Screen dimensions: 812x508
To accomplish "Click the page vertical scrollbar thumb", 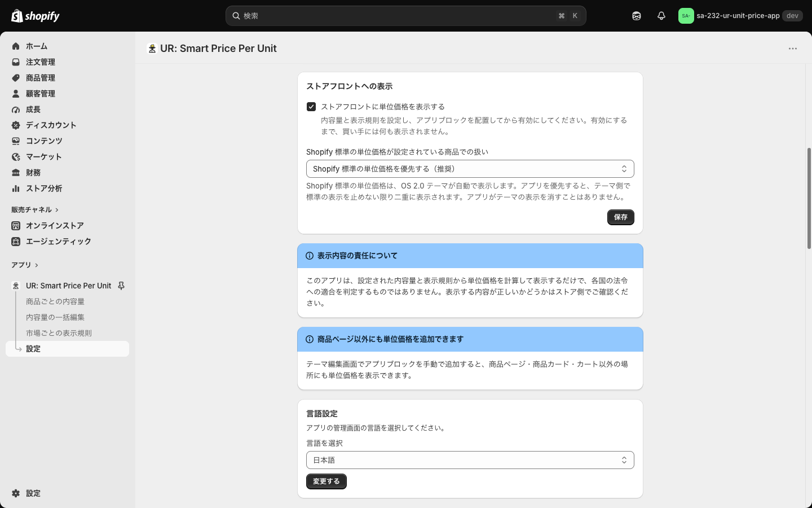I will pos(809,198).
